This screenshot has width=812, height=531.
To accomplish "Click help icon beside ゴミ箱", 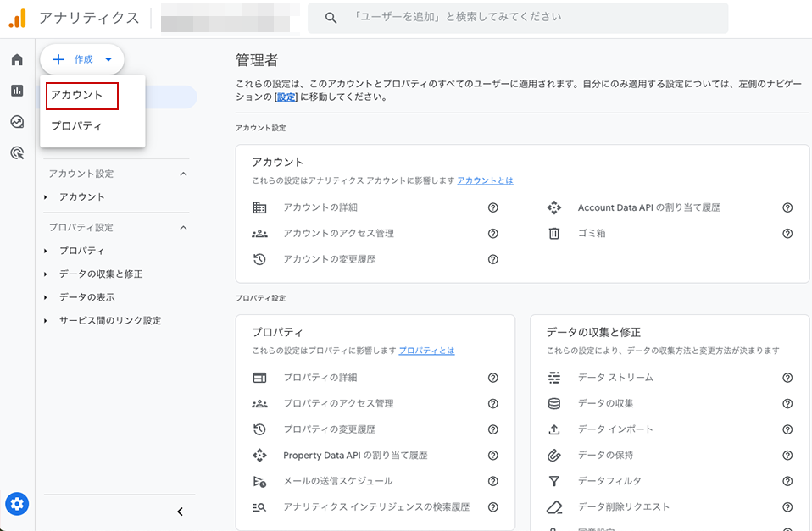I will coord(787,234).
